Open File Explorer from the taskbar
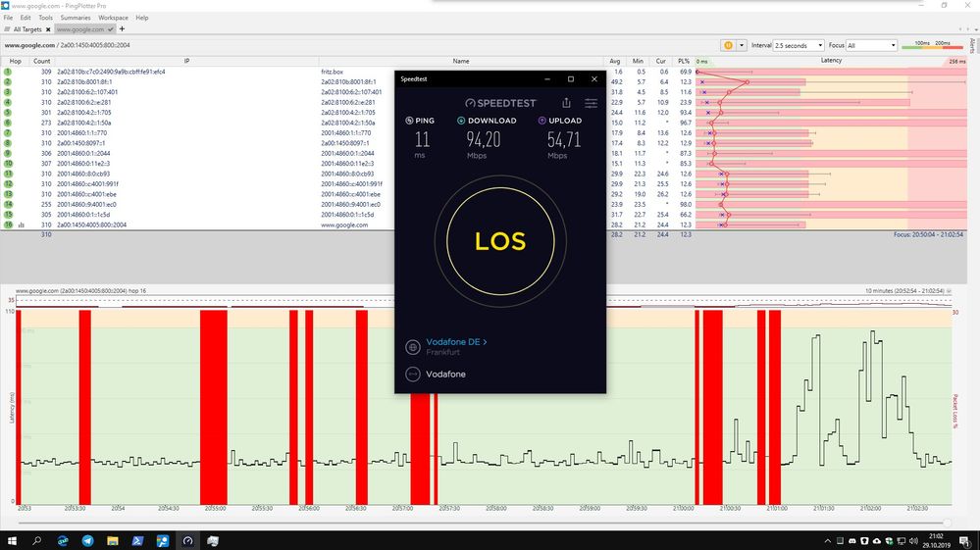The width and height of the screenshot is (980, 550). (113, 540)
